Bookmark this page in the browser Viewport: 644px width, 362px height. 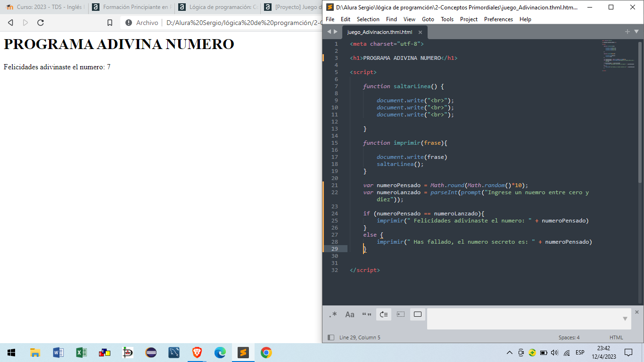(110, 23)
